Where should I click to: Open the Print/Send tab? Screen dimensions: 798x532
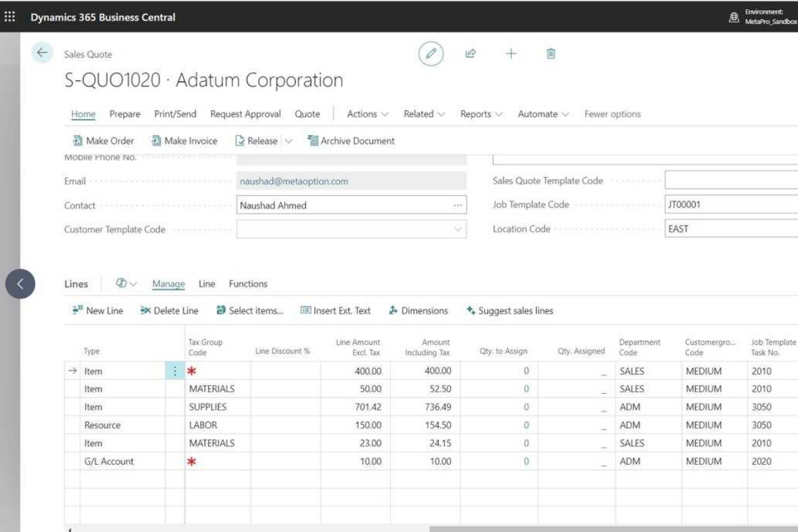click(176, 114)
